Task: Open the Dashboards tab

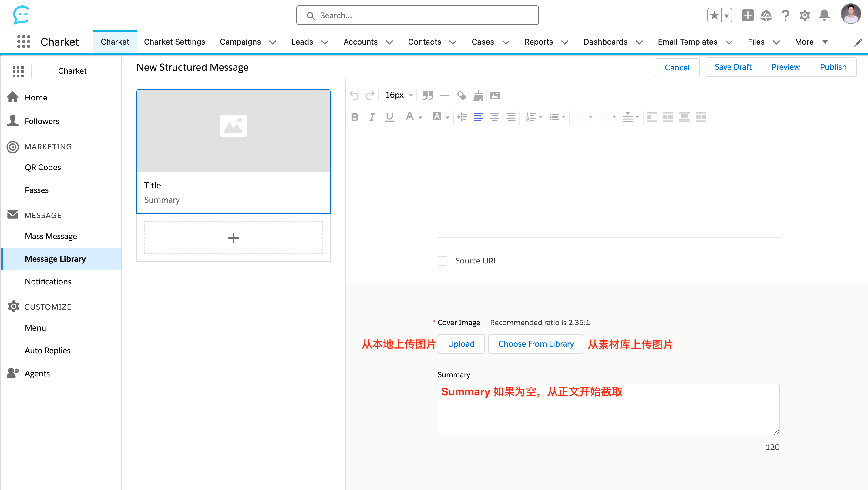Action: coord(605,42)
